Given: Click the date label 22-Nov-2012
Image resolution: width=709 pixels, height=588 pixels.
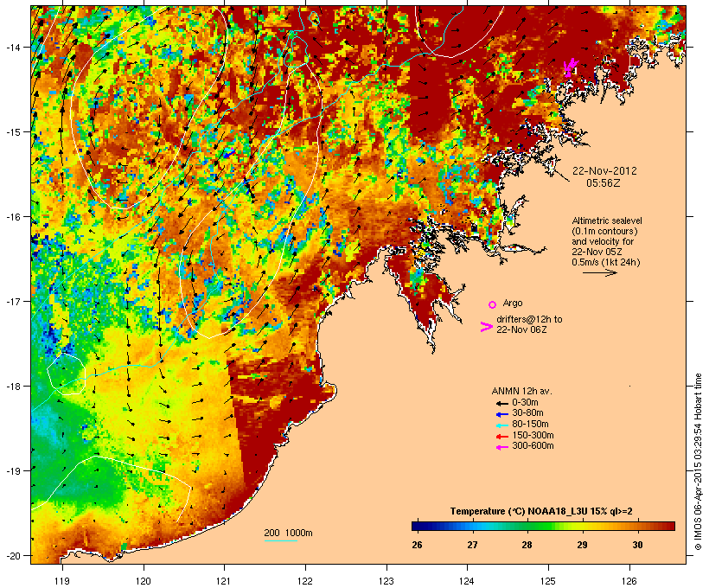Looking at the screenshot, I should [604, 171].
